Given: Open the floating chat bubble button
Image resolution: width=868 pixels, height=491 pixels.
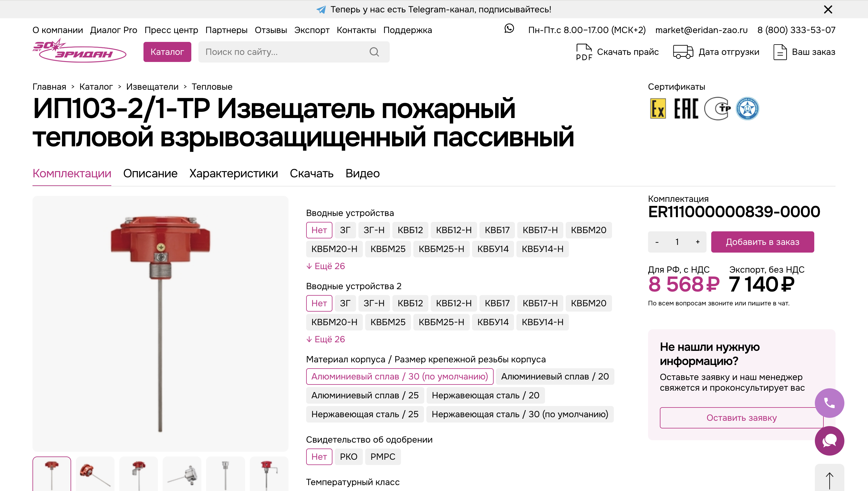Looking at the screenshot, I should [x=829, y=441].
